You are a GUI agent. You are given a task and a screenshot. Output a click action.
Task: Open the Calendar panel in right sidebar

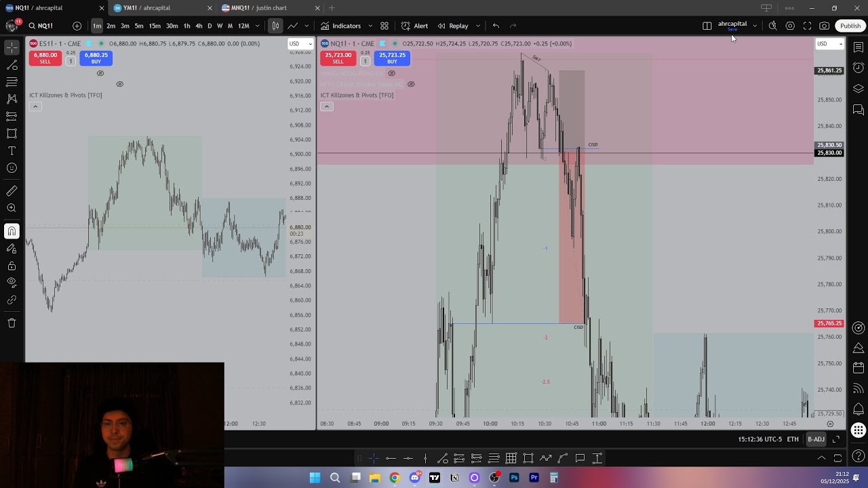(x=859, y=368)
